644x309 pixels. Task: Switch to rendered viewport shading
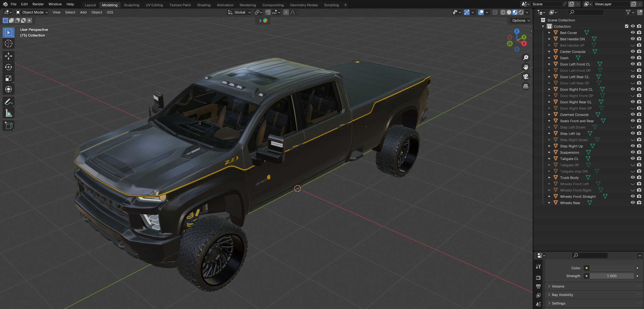(521, 12)
